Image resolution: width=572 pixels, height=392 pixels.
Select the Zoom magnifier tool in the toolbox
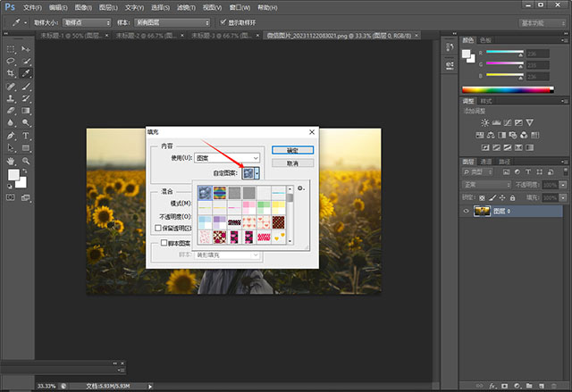coord(26,160)
